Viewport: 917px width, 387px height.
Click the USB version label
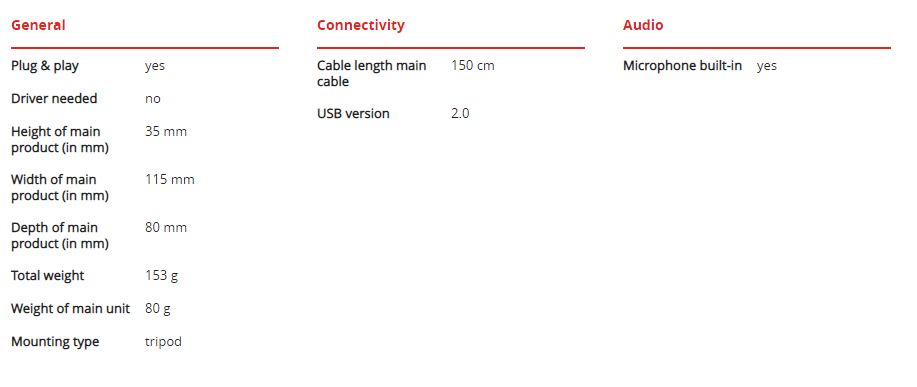[353, 113]
